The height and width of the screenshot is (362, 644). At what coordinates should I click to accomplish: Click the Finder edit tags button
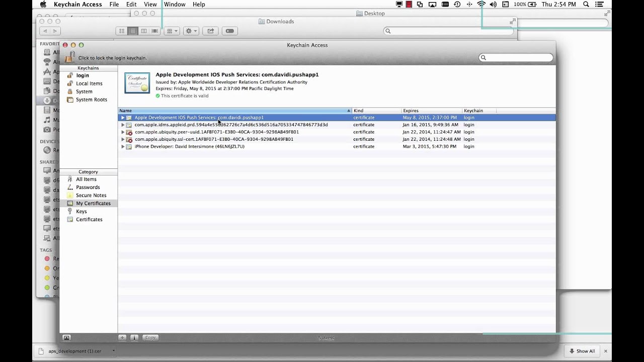pyautogui.click(x=230, y=31)
